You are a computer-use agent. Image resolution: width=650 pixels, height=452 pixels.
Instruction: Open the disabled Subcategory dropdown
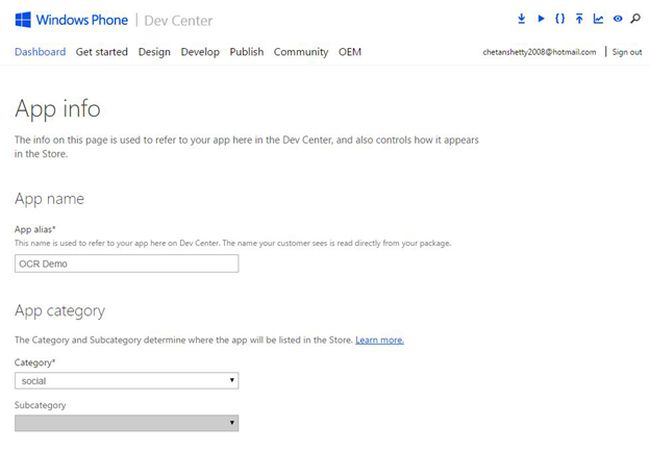click(x=126, y=423)
